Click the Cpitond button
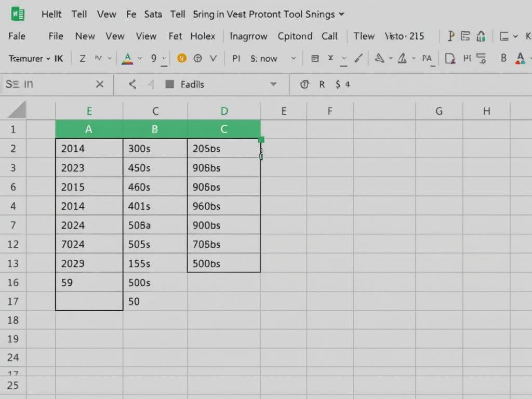Viewport: 532px width, 399px height. pos(295,36)
